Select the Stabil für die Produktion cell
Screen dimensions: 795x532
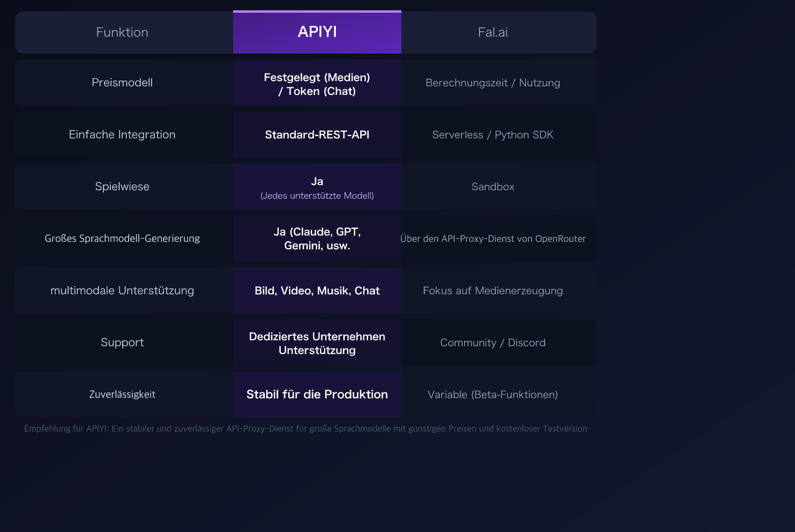317,394
